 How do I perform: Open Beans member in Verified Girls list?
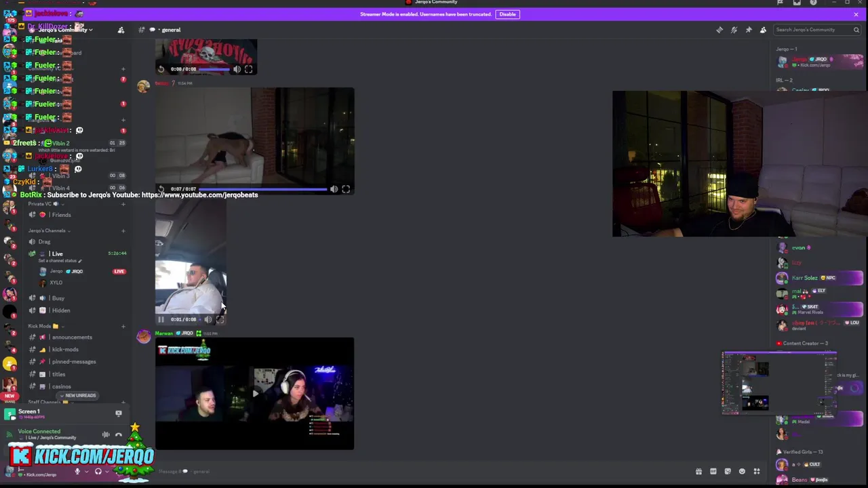820,479
